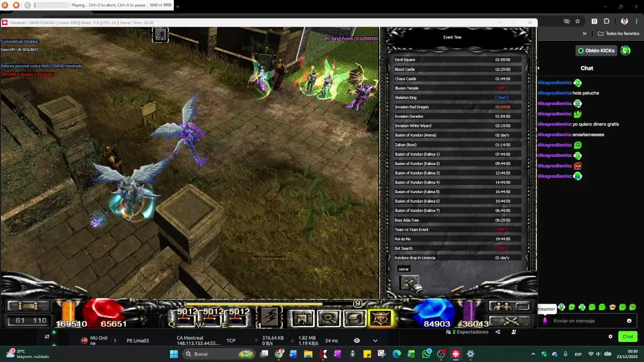Click the "Obtén KICKs" button

point(596,51)
